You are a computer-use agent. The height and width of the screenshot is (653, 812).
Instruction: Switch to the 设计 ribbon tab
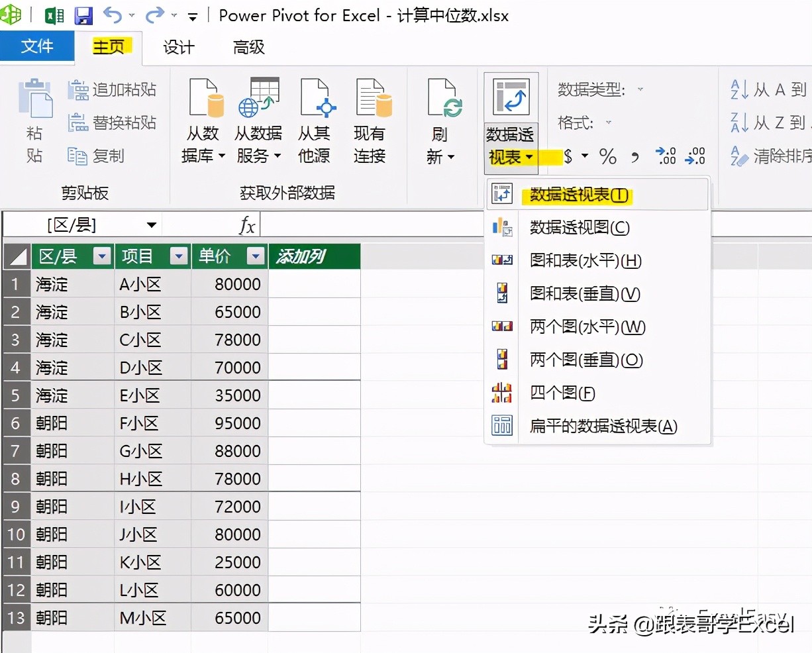pos(179,47)
